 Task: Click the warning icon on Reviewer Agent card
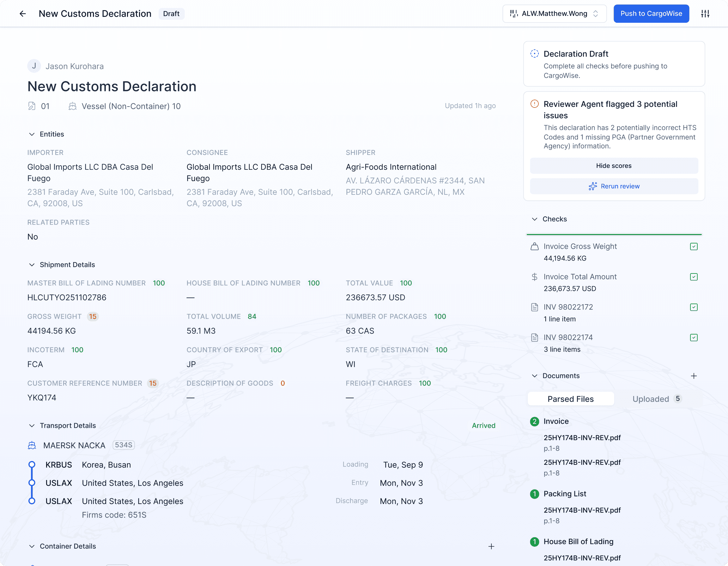coord(534,104)
